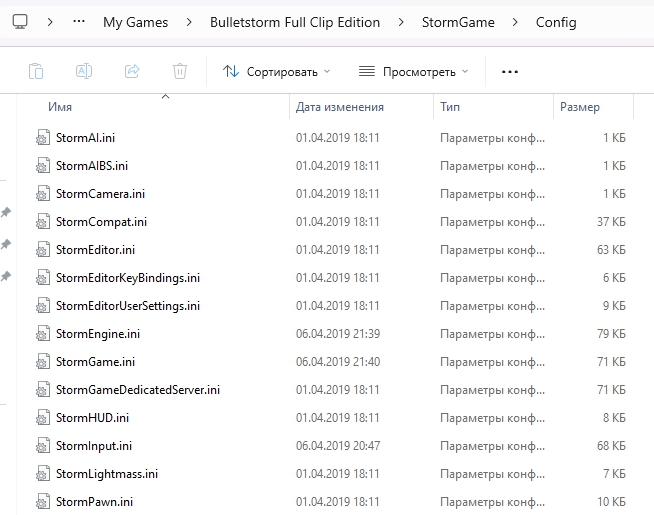Image resolution: width=654 pixels, height=515 pixels.
Task: Sort by Дата изменения column header
Action: [x=340, y=107]
